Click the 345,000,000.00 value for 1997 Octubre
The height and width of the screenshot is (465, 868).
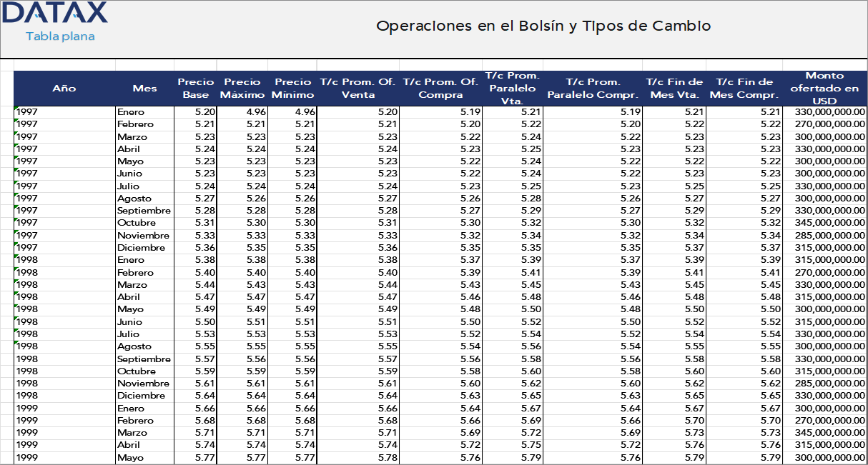point(829,223)
